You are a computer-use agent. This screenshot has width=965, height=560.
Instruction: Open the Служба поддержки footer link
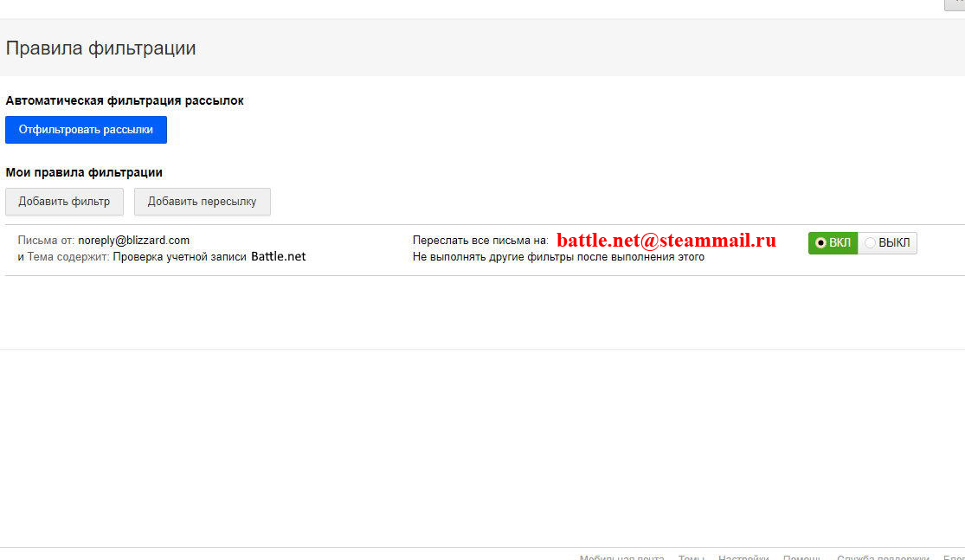883,557
